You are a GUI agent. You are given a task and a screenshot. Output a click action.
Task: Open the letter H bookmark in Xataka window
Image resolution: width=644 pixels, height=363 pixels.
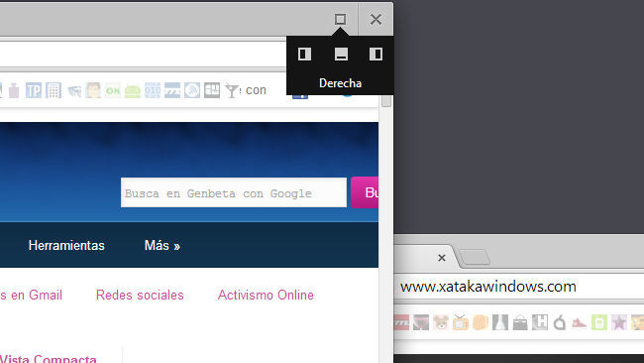coord(540,322)
